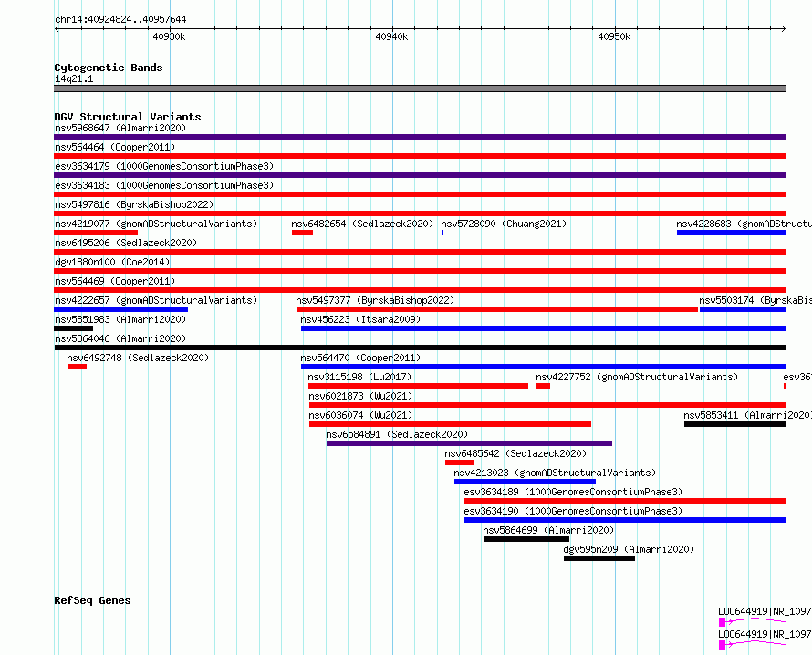Image resolution: width=812 pixels, height=655 pixels.
Task: Click the nsv564470 (Cooper2011) label
Action: 360,358
